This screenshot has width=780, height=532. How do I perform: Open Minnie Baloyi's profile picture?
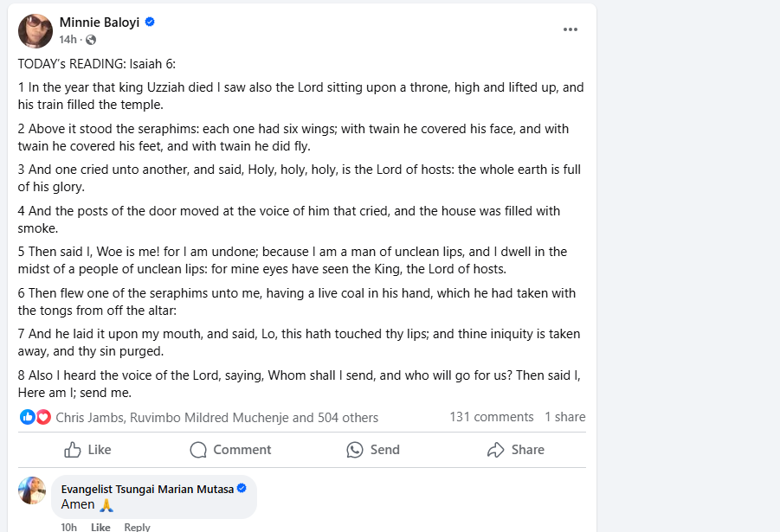click(35, 31)
